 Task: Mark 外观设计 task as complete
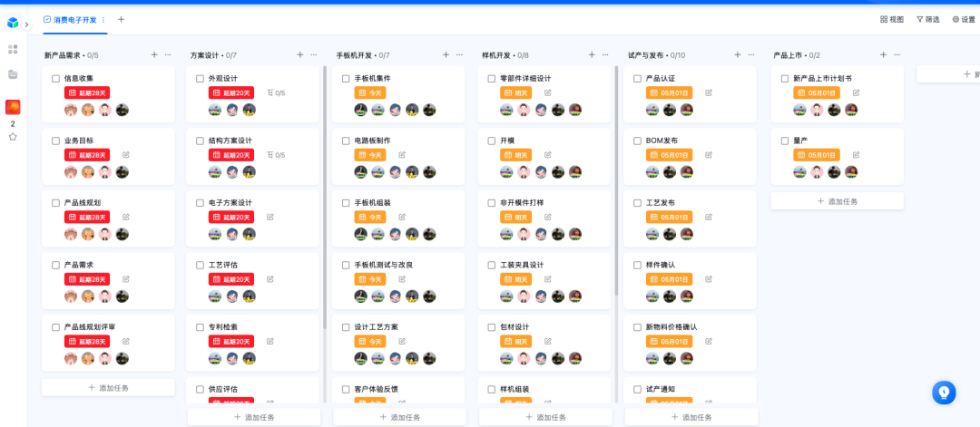coord(200,79)
